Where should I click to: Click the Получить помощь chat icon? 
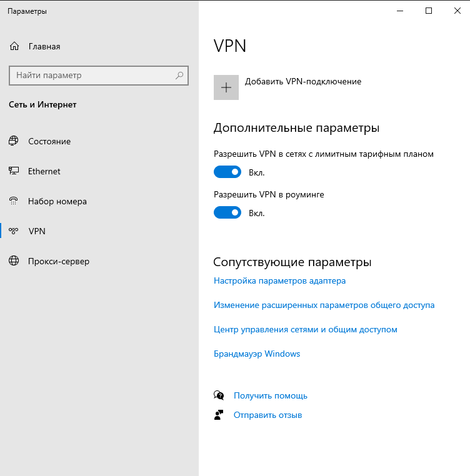(x=219, y=395)
